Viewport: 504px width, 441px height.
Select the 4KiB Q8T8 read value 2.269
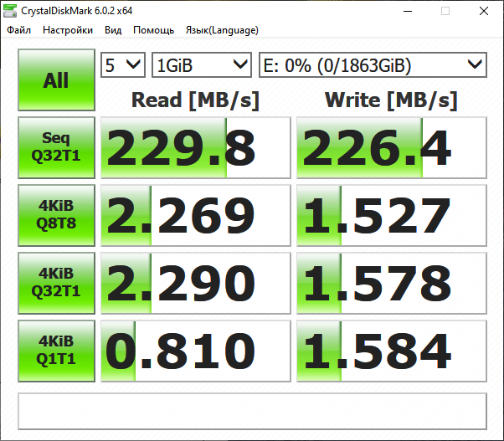click(195, 215)
